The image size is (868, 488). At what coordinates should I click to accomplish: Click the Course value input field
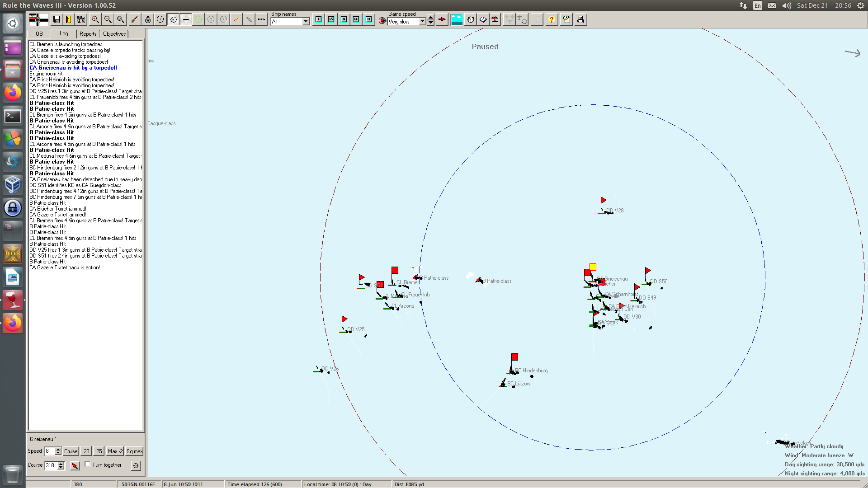[x=51, y=465]
